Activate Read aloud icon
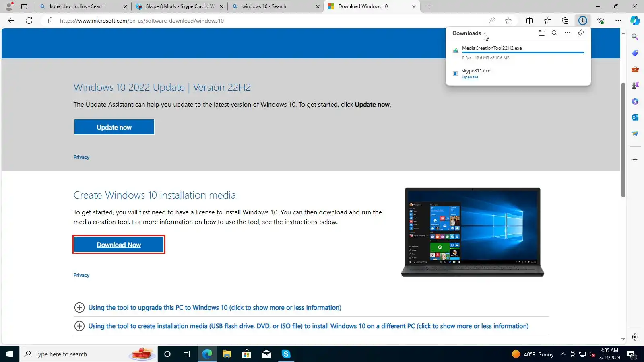Viewport: 644px width, 362px height. coord(492,21)
